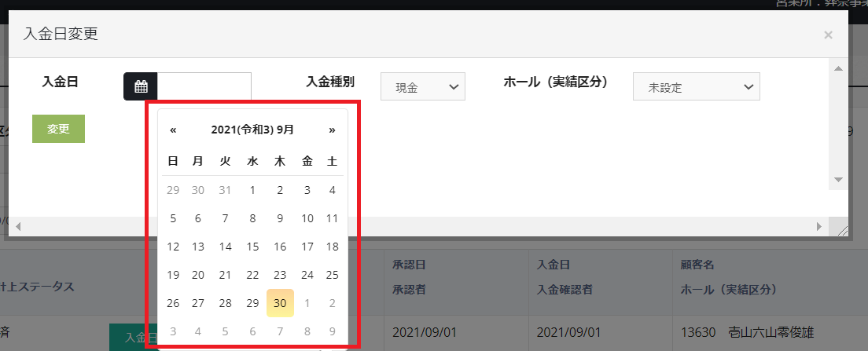The image size is (868, 351).
Task: Expand the ホール（実績区分） dropdown showing 未設定
Action: (x=696, y=87)
